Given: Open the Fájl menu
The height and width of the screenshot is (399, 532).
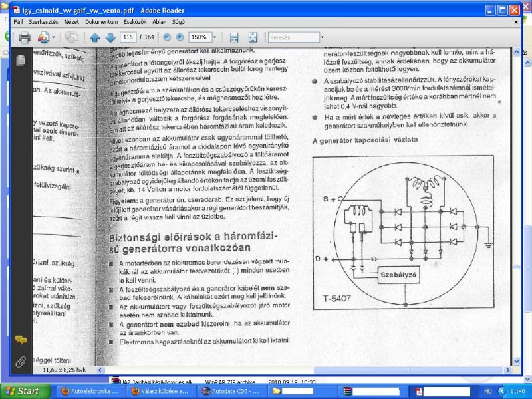Looking at the screenshot, I should pos(19,22).
